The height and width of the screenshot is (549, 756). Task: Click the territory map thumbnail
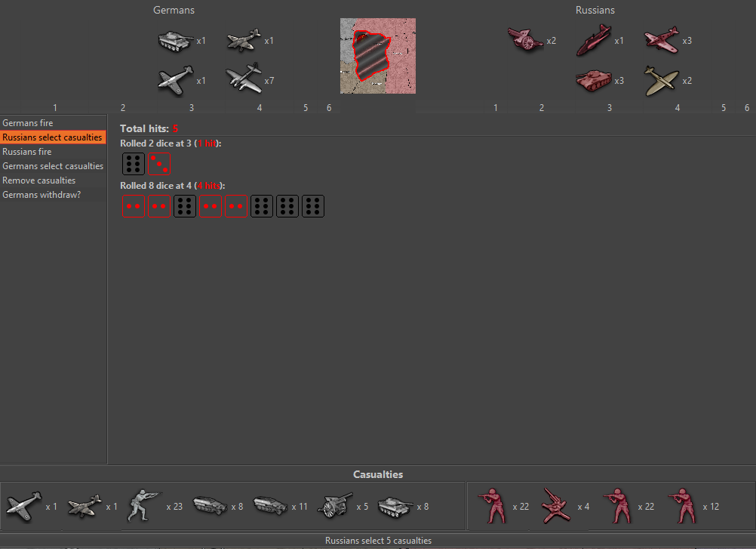click(x=377, y=56)
